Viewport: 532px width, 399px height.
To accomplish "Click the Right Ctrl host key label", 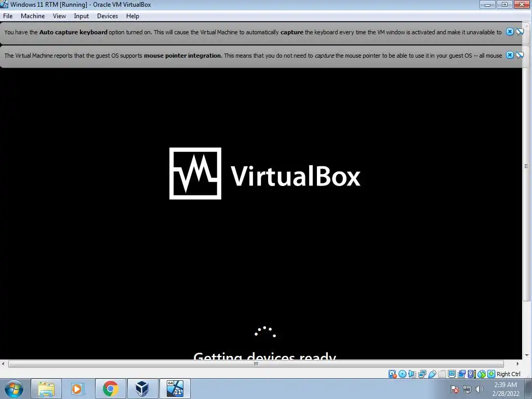I will coord(508,374).
